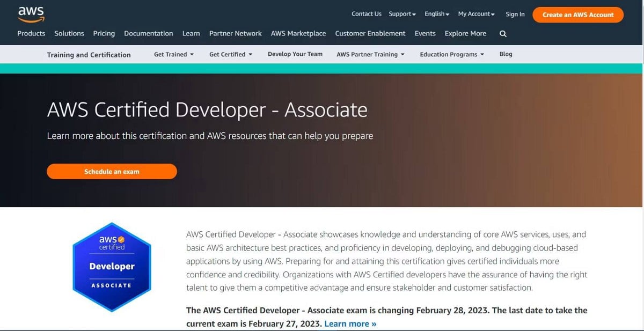
Task: Follow the Learn more » link
Action: (350, 323)
